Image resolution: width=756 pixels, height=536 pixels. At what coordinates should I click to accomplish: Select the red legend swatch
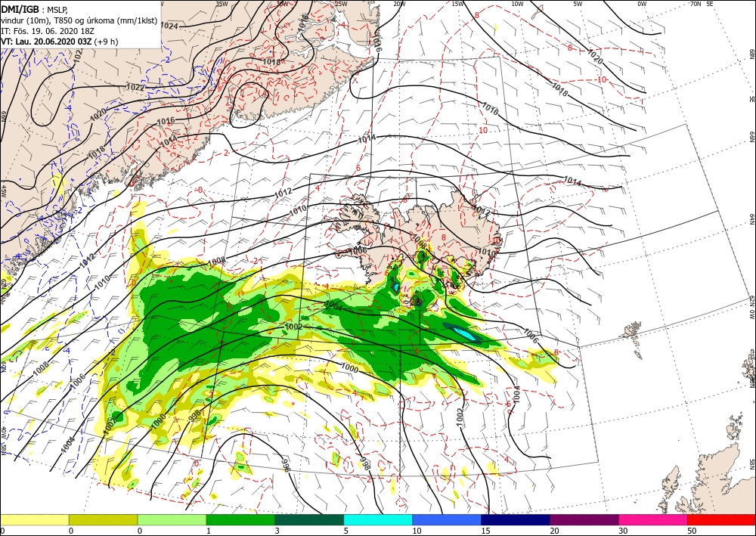pyautogui.click(x=721, y=519)
